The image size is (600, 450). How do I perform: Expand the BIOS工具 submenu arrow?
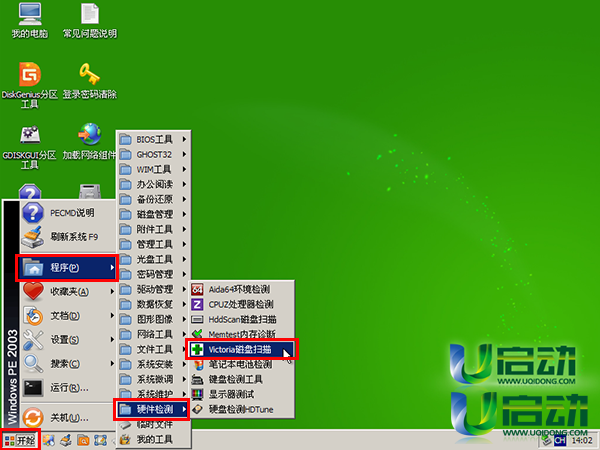(184, 139)
